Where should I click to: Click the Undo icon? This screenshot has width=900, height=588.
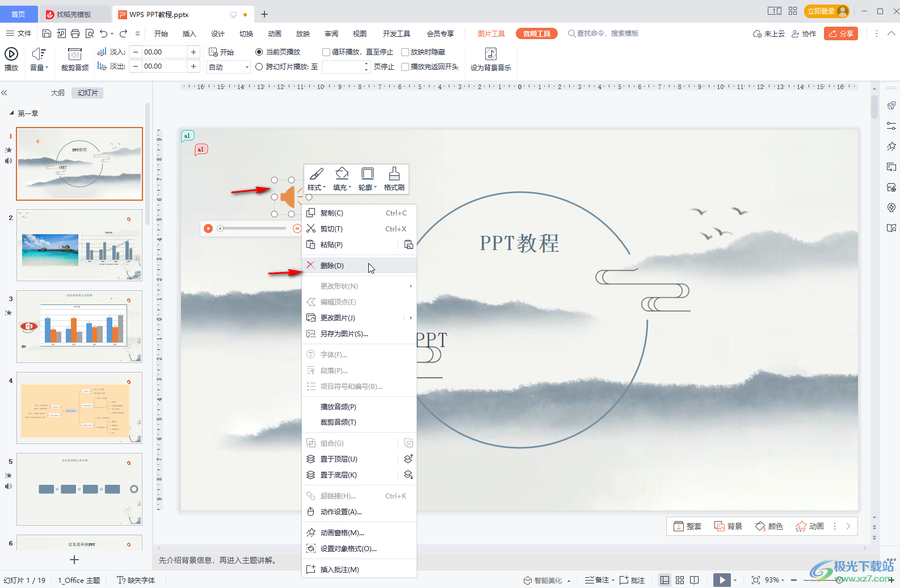click(103, 33)
